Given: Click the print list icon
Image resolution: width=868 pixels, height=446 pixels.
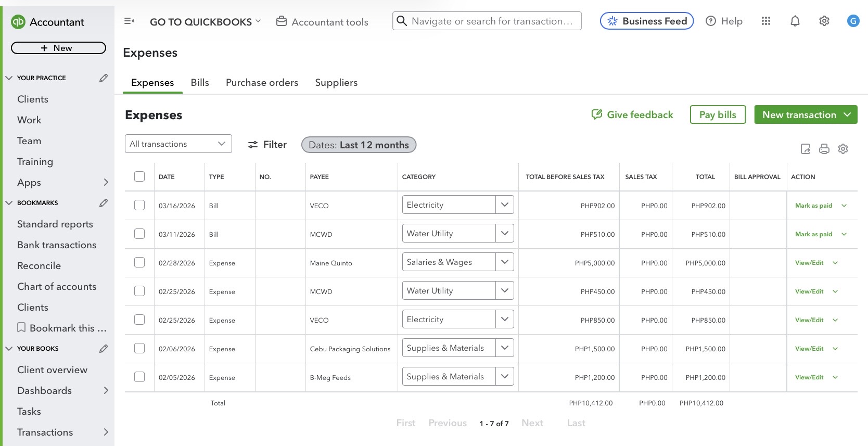Looking at the screenshot, I should click(x=824, y=149).
